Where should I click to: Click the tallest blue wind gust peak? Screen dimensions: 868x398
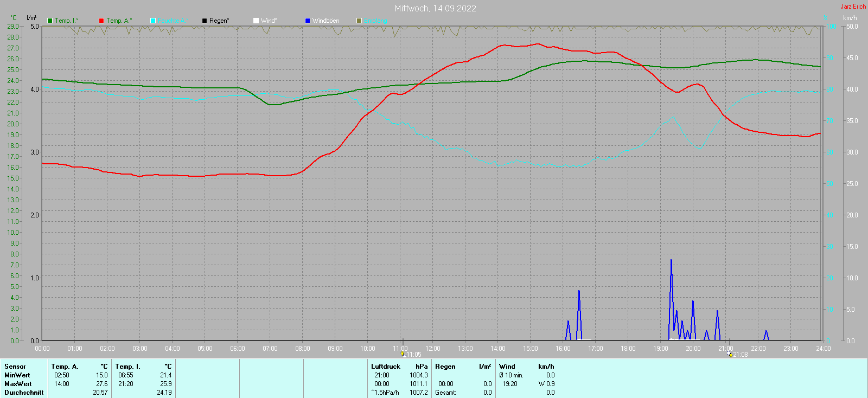pos(671,261)
